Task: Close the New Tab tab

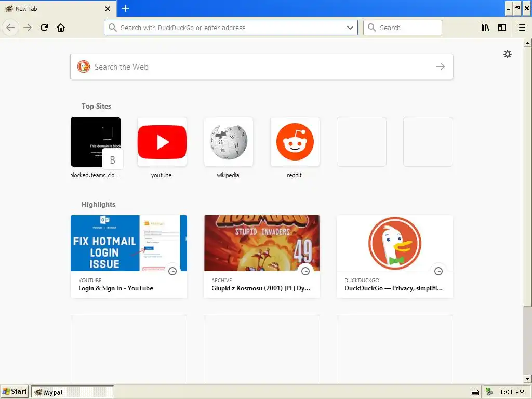Action: click(x=108, y=9)
